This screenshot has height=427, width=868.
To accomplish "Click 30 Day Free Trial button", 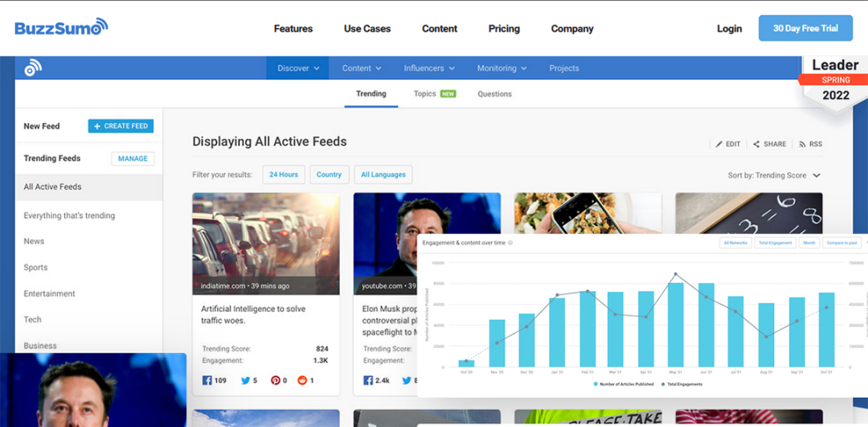I will coord(805,28).
